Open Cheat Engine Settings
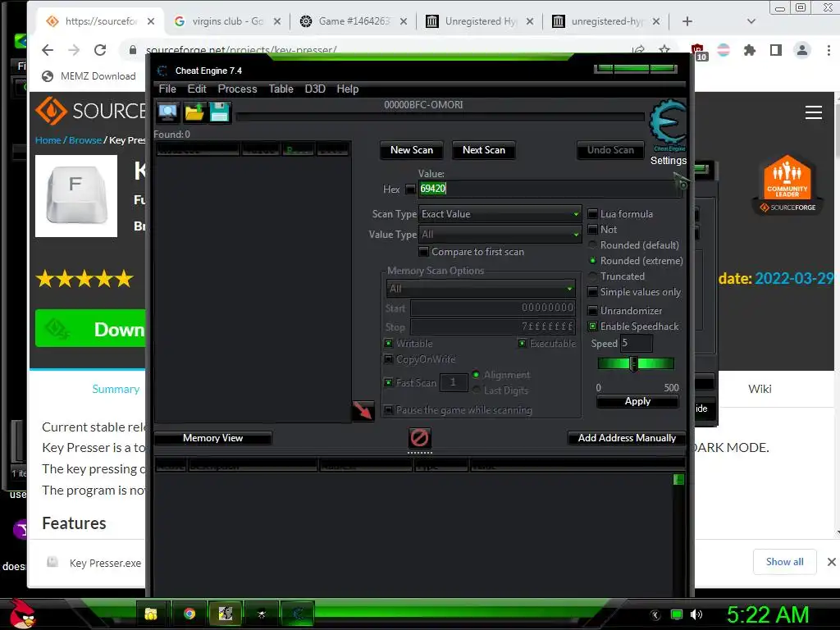Screen dimensions: 840x630 668,161
